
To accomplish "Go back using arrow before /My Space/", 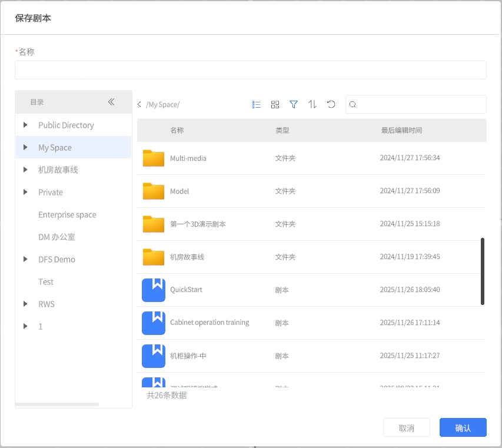I will (139, 105).
